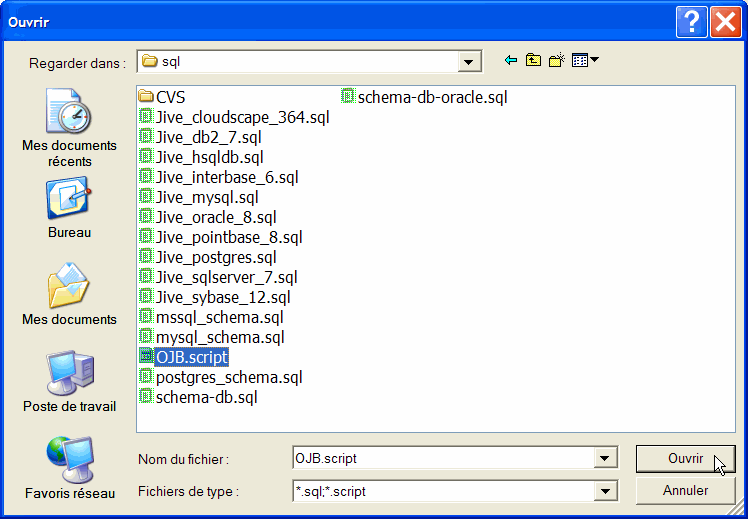Click the schema-db.sql file icon
748x519 pixels.
pos(145,397)
